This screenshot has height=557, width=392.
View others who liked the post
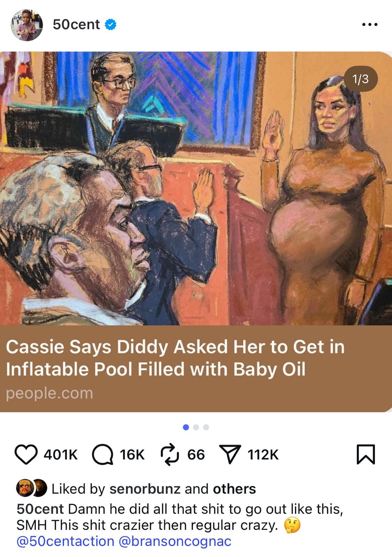click(234, 489)
